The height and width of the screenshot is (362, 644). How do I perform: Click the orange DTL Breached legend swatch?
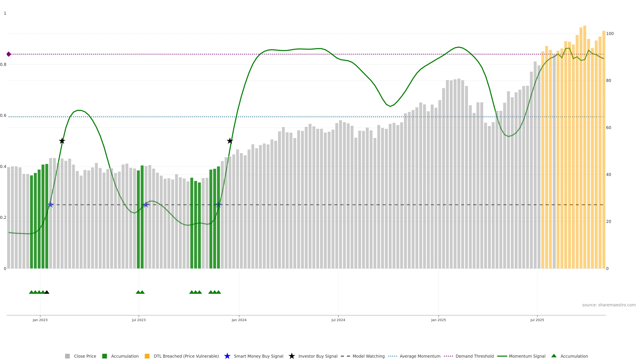point(147,356)
